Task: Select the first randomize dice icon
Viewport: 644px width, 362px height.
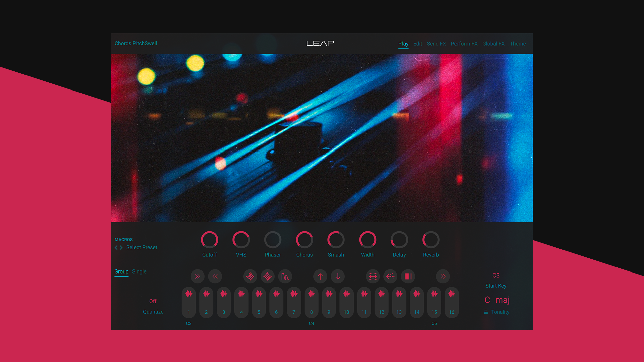Action: (250, 276)
